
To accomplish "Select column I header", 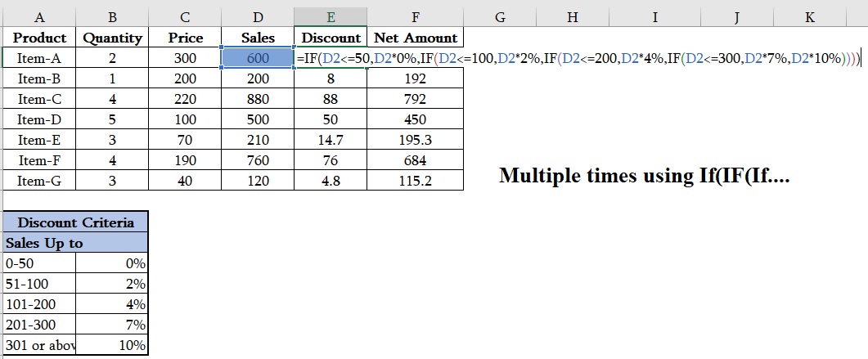I will tap(654, 17).
